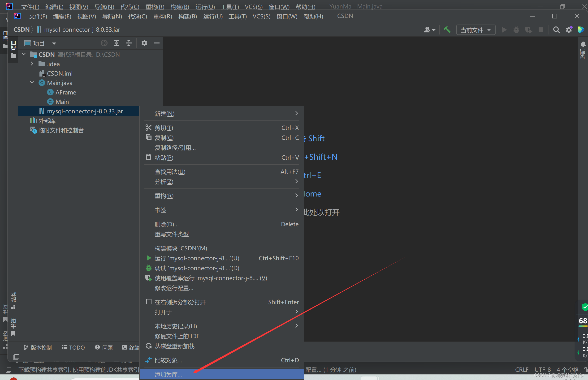Expand all nodes in the project panel
This screenshot has width=588, height=380.
click(x=117, y=43)
